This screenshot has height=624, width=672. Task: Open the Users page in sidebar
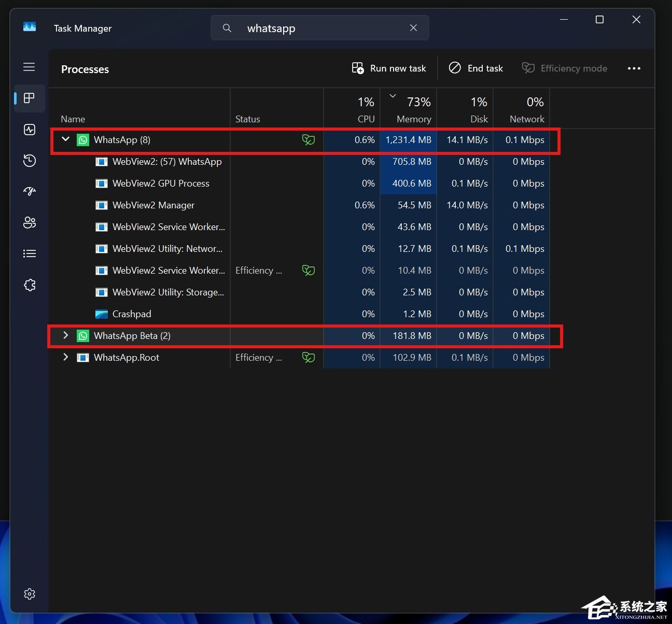pos(30,223)
